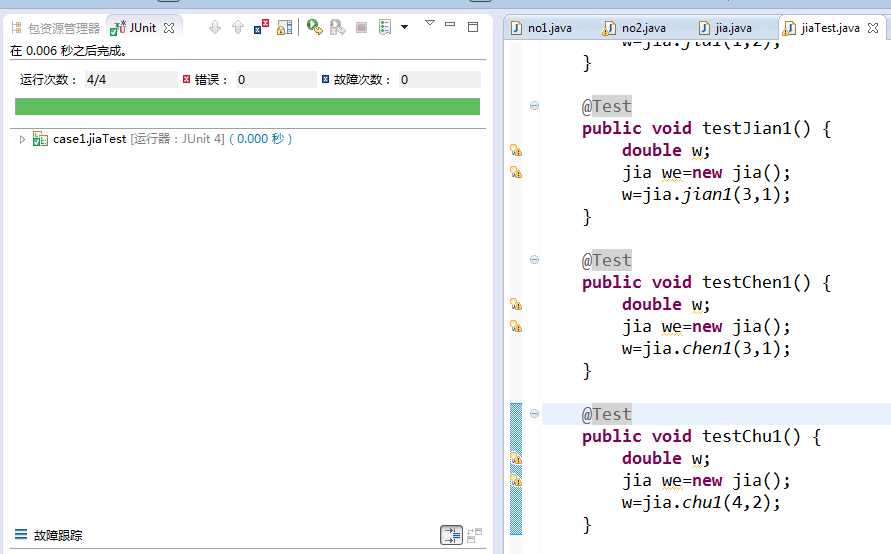
Task: Open the history dropdown arrow in JUnit toolbar
Action: tap(404, 28)
